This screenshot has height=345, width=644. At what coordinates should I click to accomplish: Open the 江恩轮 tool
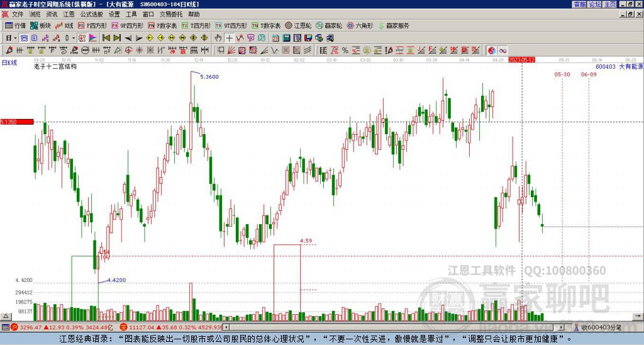tap(298, 25)
